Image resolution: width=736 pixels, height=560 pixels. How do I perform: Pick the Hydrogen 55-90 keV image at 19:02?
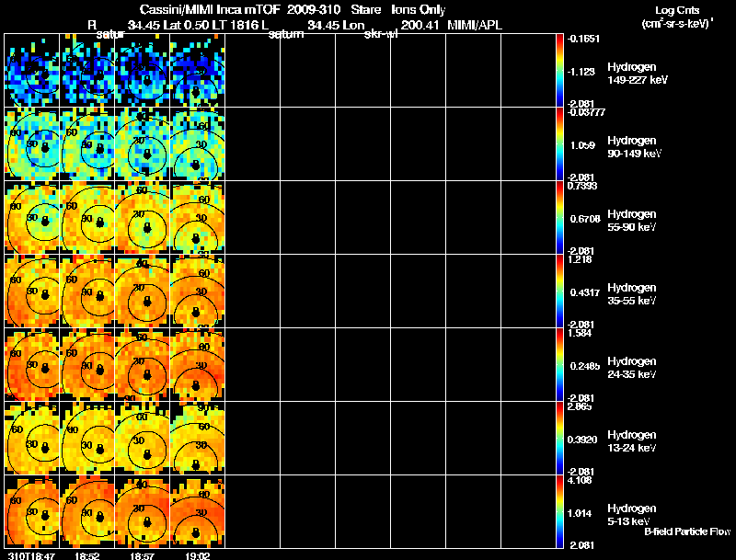tap(198, 218)
